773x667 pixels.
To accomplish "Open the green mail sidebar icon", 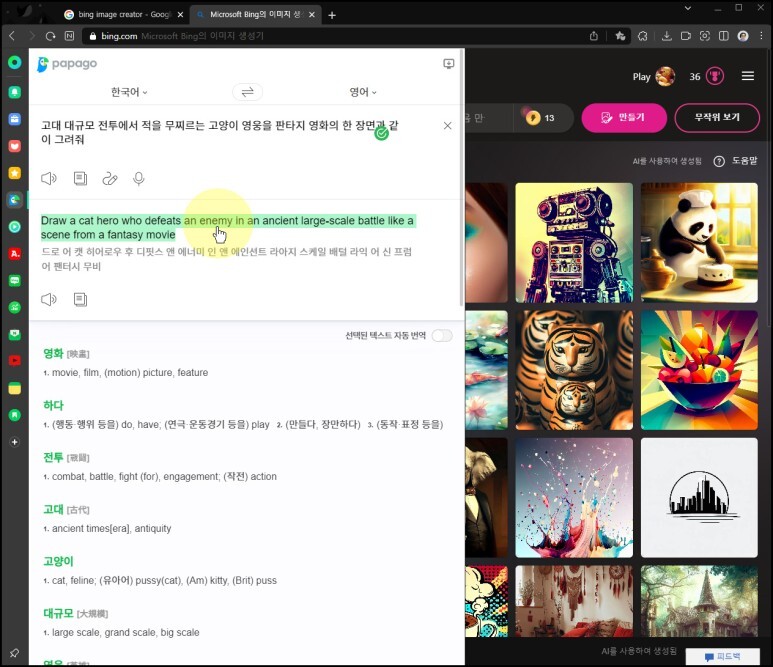I will tap(15, 334).
